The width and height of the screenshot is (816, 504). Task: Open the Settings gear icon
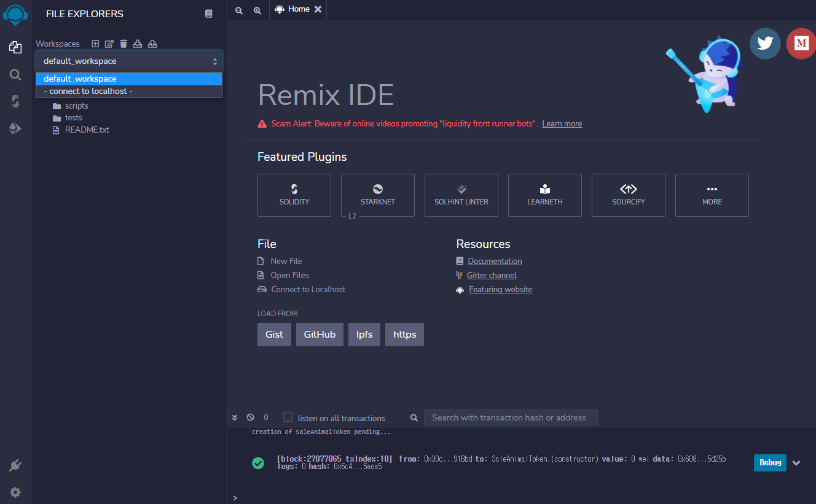(15, 492)
